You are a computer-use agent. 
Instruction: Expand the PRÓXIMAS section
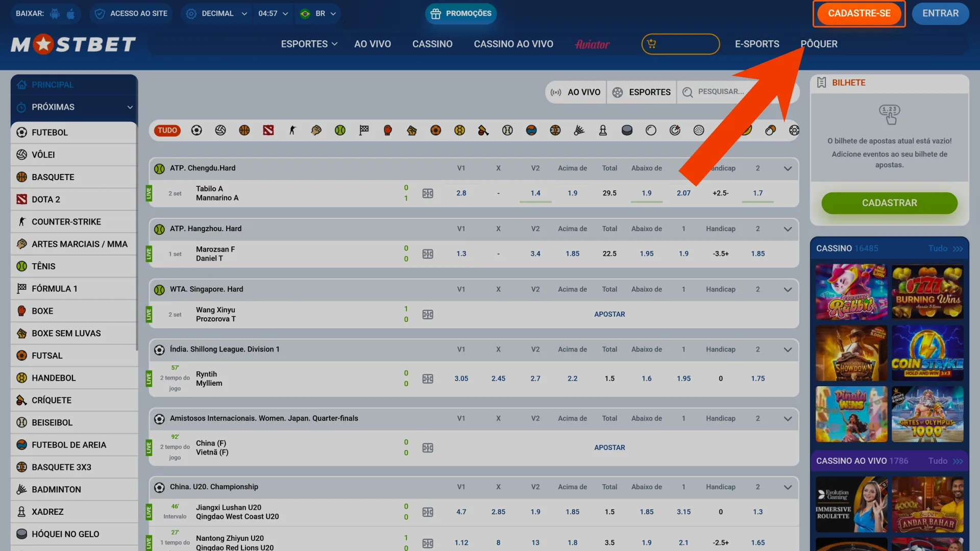75,107
